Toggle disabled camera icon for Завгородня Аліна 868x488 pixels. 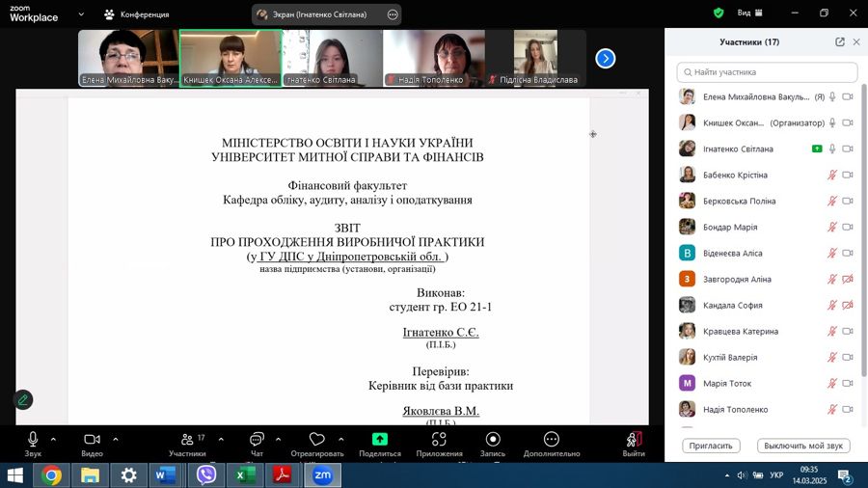[x=848, y=279]
